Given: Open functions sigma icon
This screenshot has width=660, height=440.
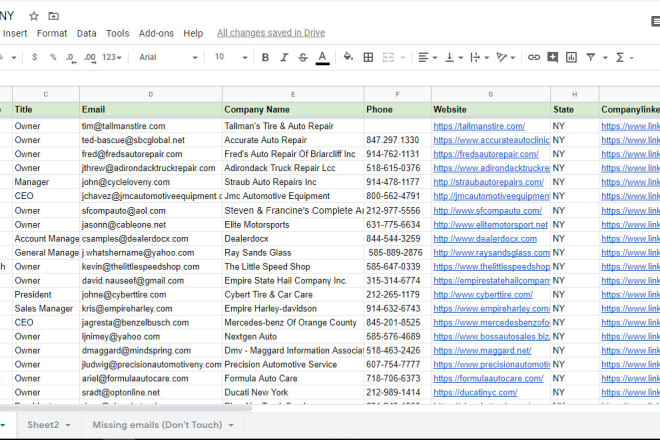Looking at the screenshot, I should tap(620, 57).
